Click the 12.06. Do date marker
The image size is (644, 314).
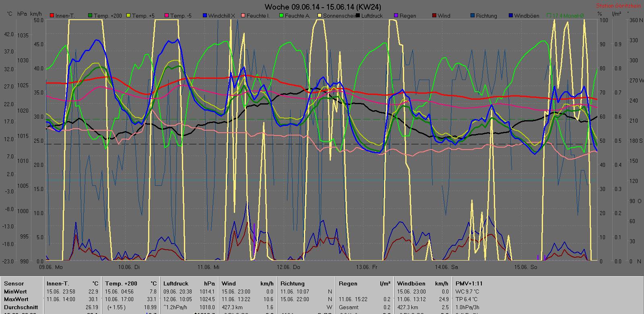[x=288, y=267]
